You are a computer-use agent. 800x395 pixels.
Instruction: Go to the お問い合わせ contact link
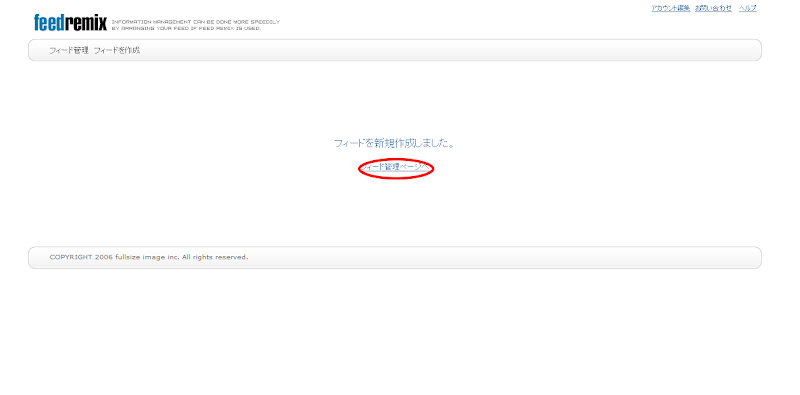713,8
